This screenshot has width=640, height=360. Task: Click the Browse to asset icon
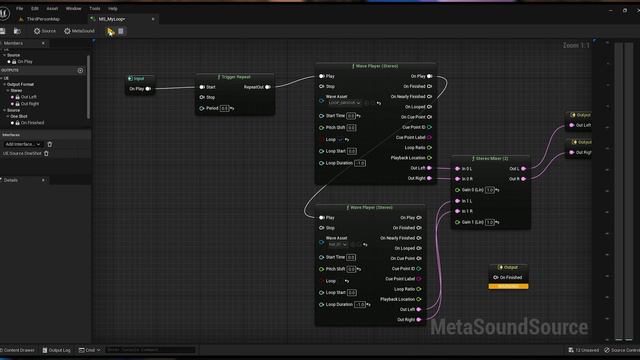[17, 31]
